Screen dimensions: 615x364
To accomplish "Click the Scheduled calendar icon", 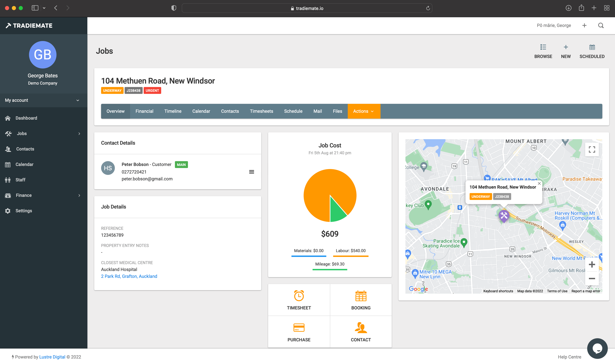I will [592, 47].
